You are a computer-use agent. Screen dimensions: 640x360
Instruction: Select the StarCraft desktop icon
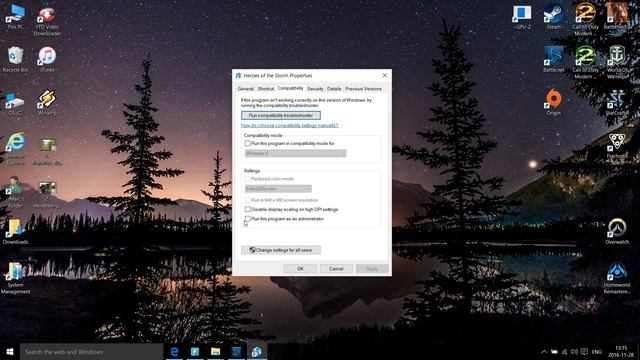point(616,103)
